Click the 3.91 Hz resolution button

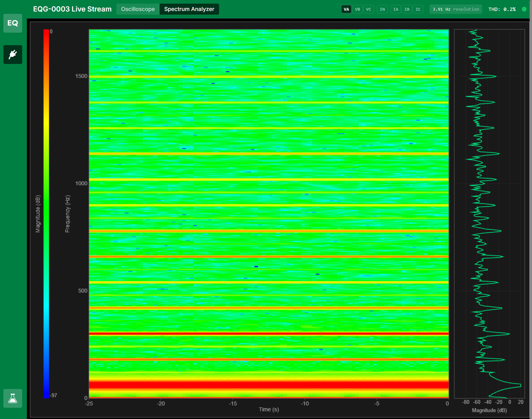(x=456, y=9)
